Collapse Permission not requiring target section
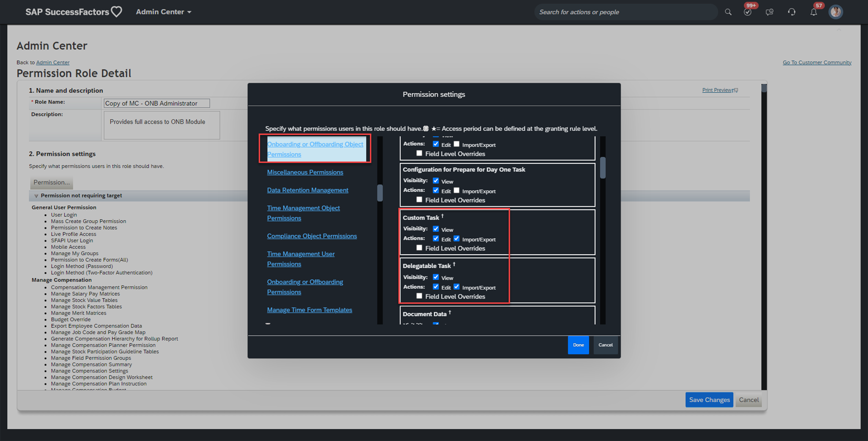 click(36, 196)
